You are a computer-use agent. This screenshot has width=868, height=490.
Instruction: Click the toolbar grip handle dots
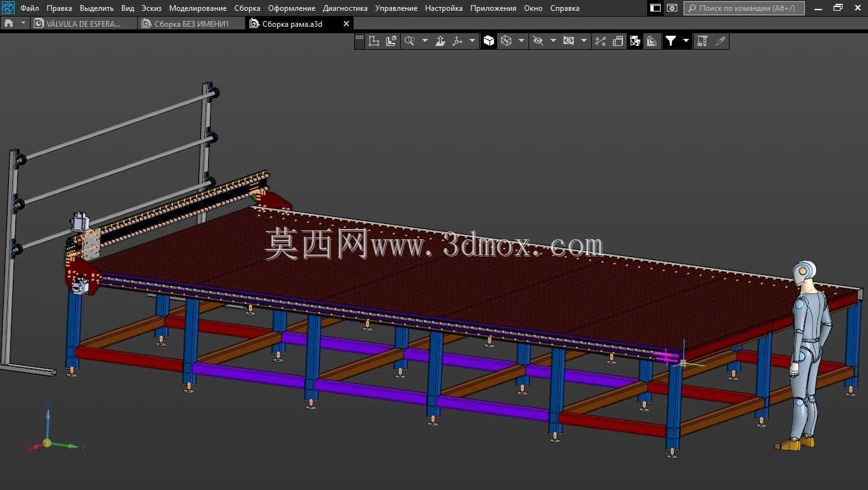pos(359,39)
